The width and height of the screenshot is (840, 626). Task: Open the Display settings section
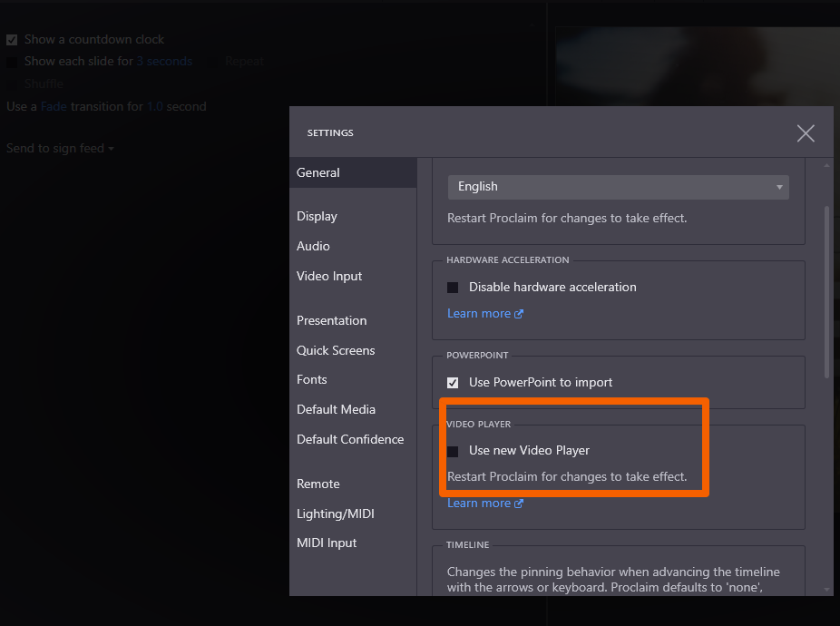317,217
